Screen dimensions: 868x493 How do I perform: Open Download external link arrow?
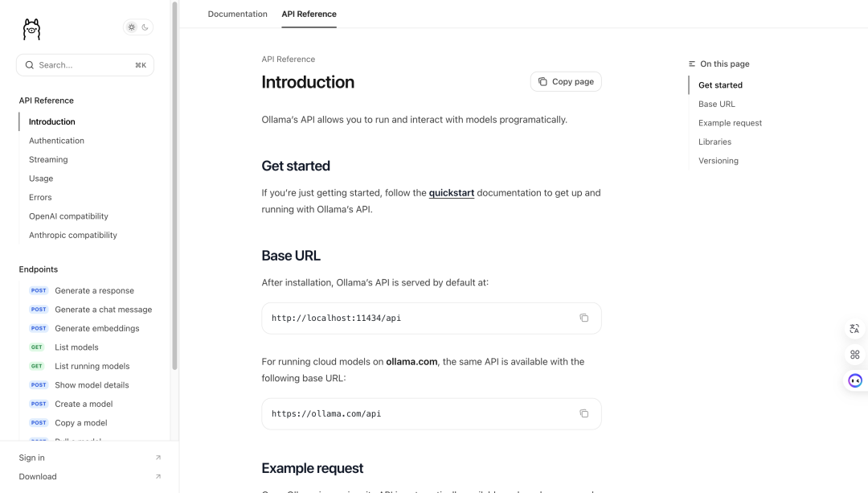158,476
